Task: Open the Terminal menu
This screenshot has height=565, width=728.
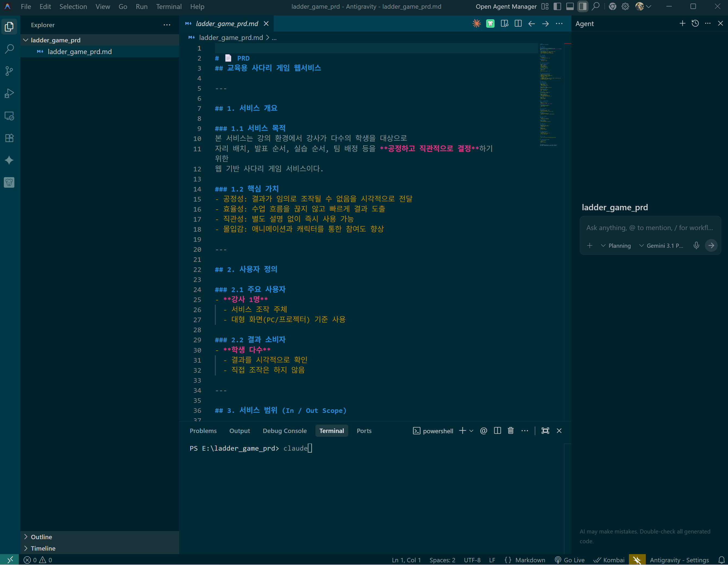Action: [169, 6]
